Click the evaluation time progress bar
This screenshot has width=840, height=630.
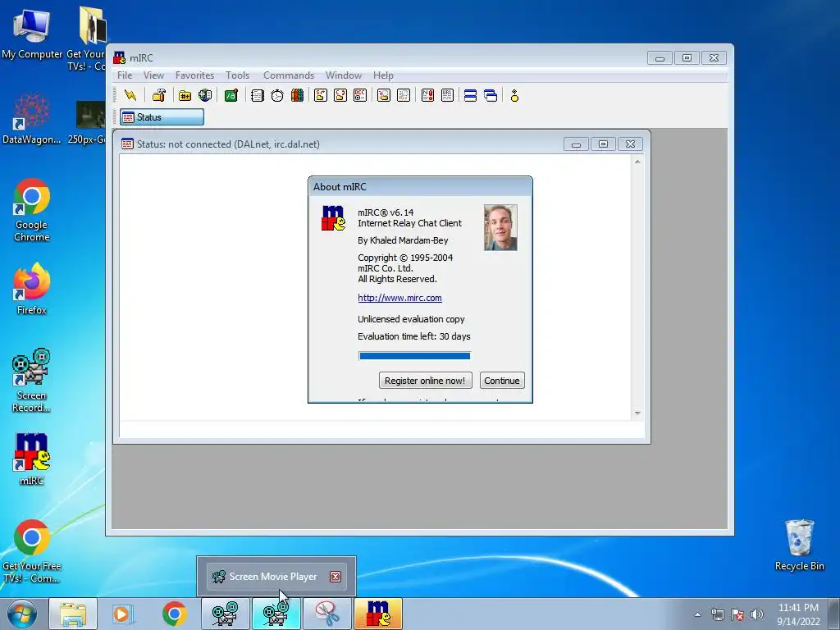coord(414,356)
